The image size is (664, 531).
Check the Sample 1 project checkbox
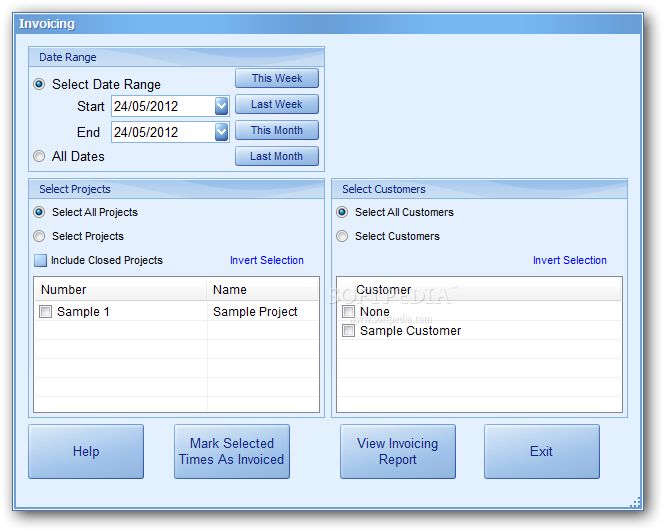[x=45, y=312]
